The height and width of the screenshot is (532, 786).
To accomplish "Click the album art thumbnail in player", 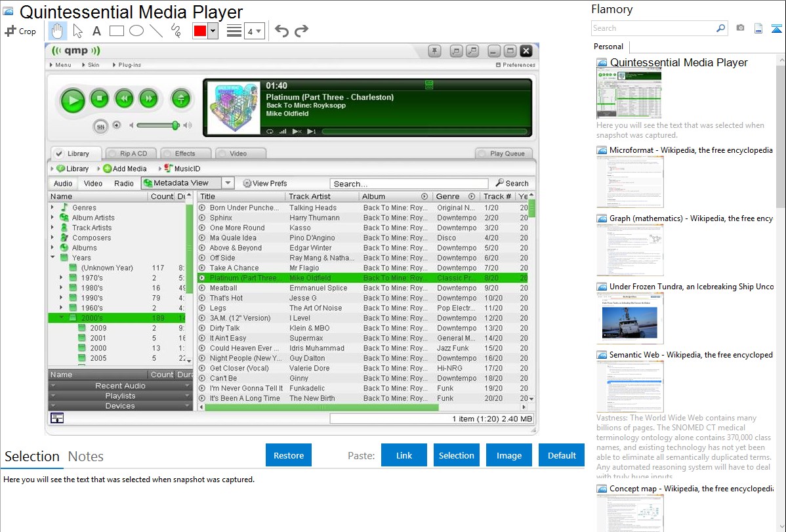I will coord(234,108).
